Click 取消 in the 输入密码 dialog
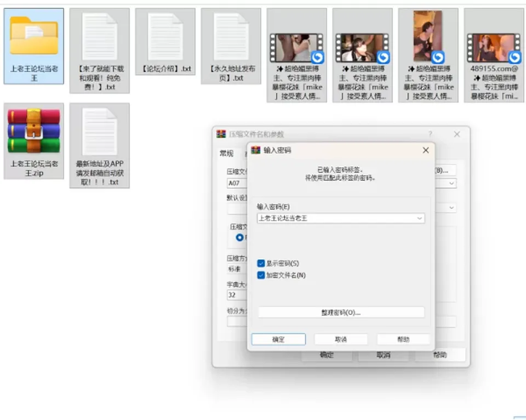Screen dimensions: 526x420 click(x=341, y=339)
